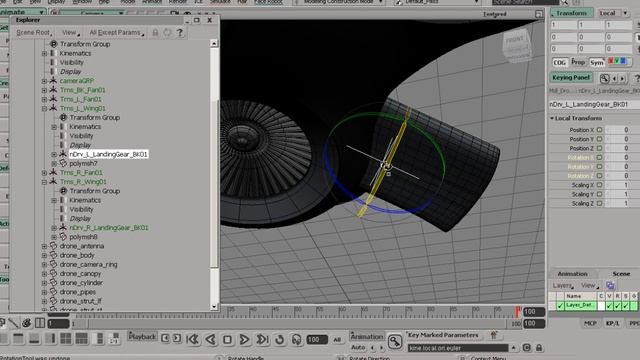Click Keying Panel next key arrow
640x360 pixels.
(x=622, y=78)
